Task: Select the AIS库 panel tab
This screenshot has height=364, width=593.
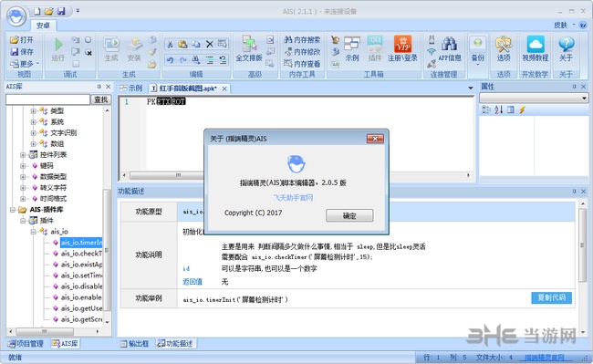Action: [65, 344]
